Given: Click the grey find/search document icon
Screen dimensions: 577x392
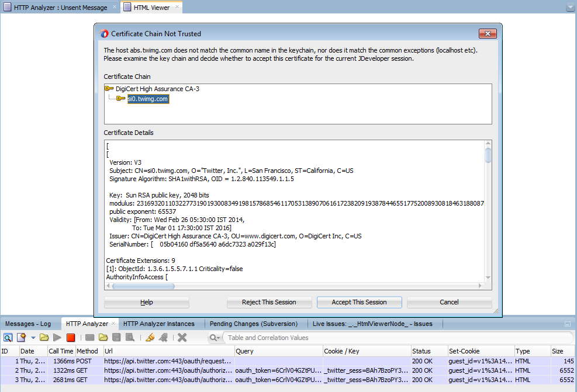Looking at the screenshot, I should click(x=130, y=337).
